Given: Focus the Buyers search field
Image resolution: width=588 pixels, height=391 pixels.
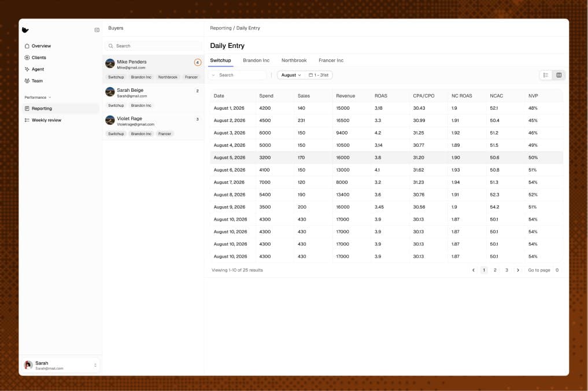Looking at the screenshot, I should click(153, 46).
